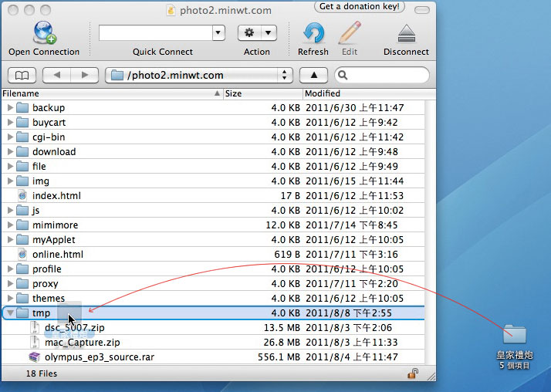
Task: Sort by Modified column header
Action: point(369,93)
